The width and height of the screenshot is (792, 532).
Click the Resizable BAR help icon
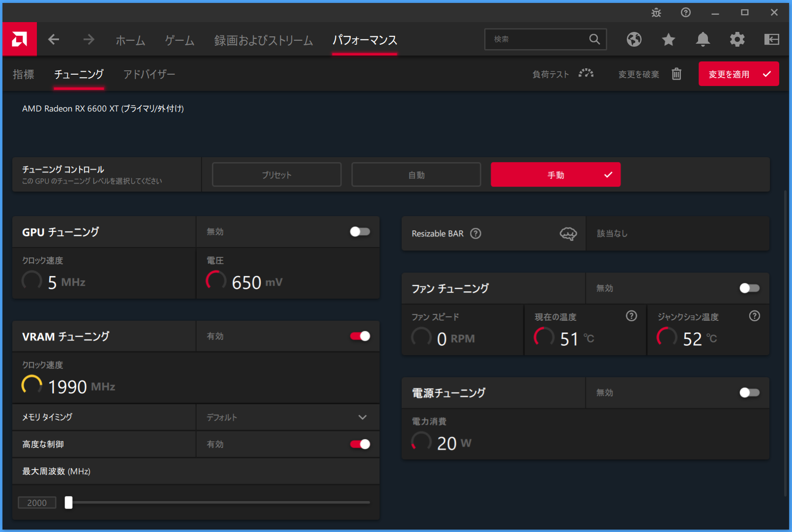click(475, 233)
